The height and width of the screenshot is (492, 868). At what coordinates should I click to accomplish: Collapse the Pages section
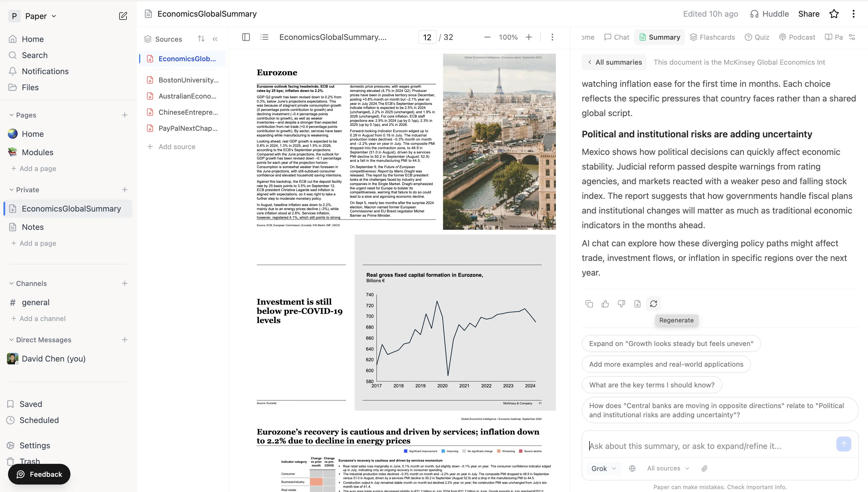tap(11, 115)
